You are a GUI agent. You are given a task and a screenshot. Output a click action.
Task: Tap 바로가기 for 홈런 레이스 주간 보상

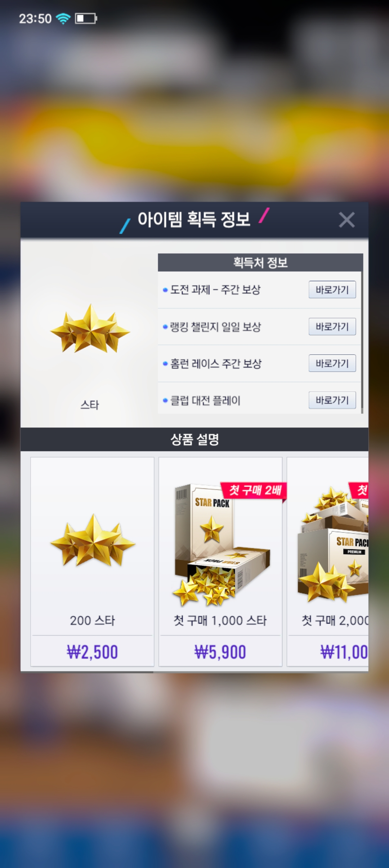coord(332,363)
